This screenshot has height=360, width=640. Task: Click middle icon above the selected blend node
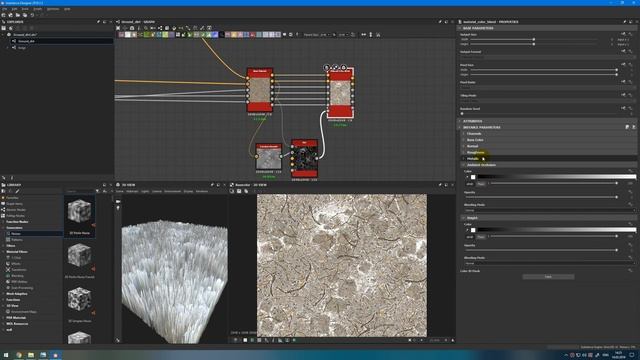(335, 67)
